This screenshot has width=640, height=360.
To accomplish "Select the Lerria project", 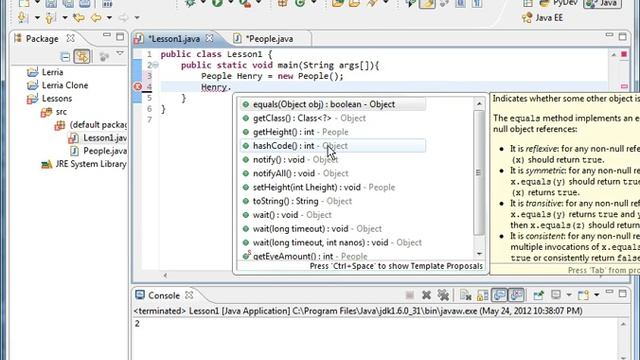I will [44, 72].
